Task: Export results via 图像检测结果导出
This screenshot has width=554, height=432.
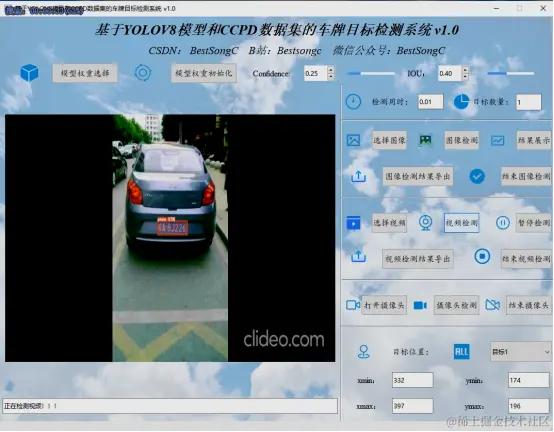Action: click(x=418, y=176)
